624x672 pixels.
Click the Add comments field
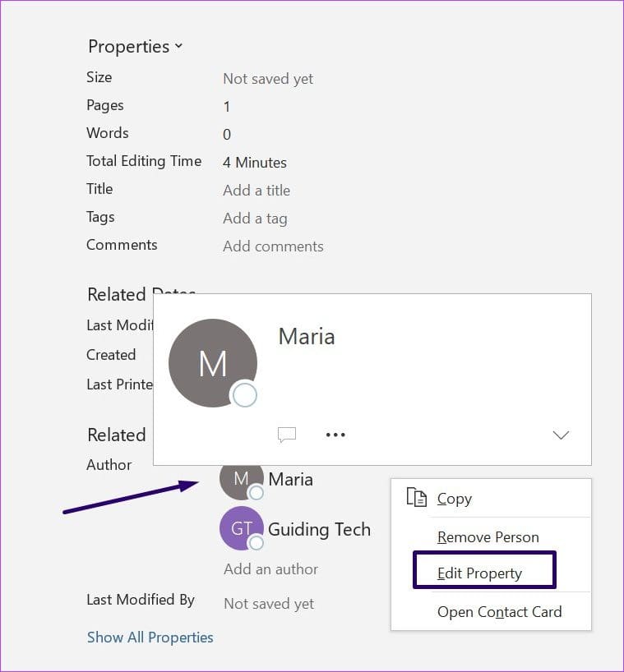pyautogui.click(x=273, y=246)
